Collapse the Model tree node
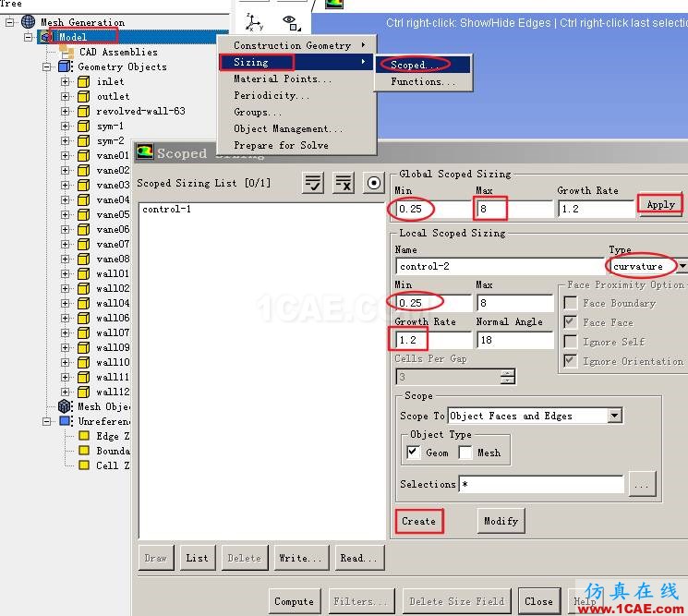Screen dimensions: 688x616 point(28,37)
